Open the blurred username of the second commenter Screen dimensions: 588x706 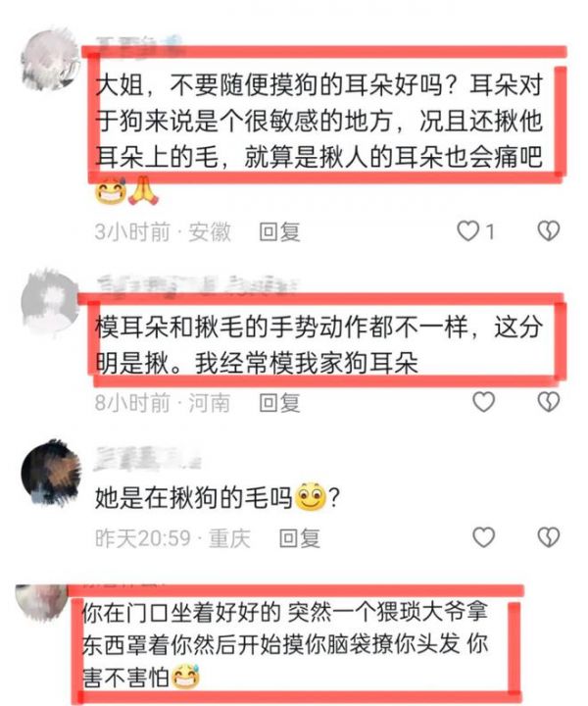[x=197, y=284]
